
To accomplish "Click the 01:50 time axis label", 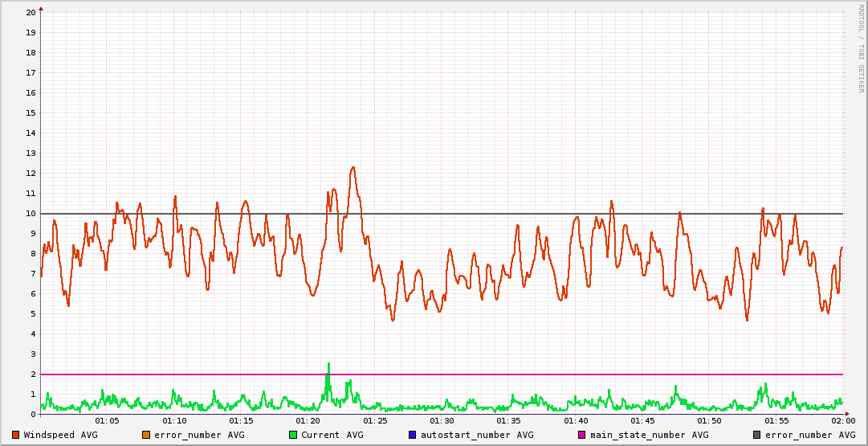I will click(710, 420).
